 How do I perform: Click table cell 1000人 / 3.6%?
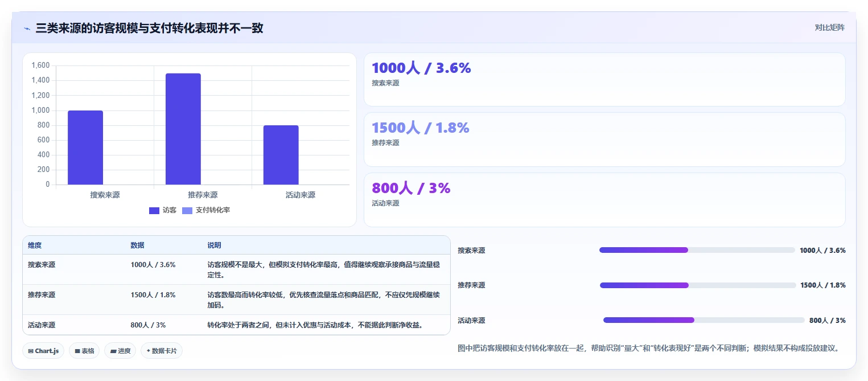coord(153,265)
